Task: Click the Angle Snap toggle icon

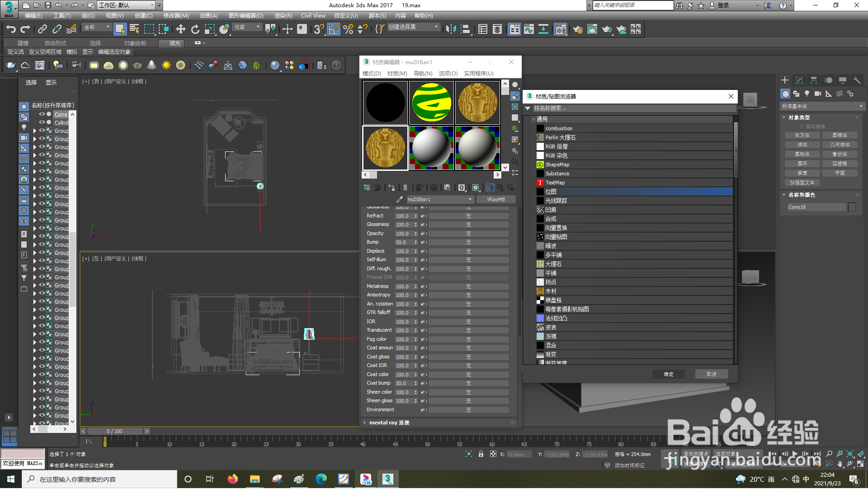Action: point(334,30)
